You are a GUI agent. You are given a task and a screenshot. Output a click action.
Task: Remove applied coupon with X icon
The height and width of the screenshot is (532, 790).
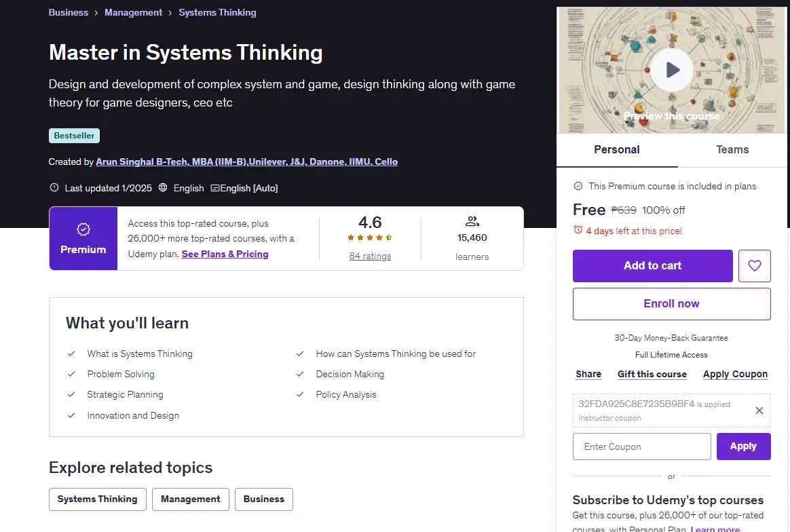click(x=759, y=411)
